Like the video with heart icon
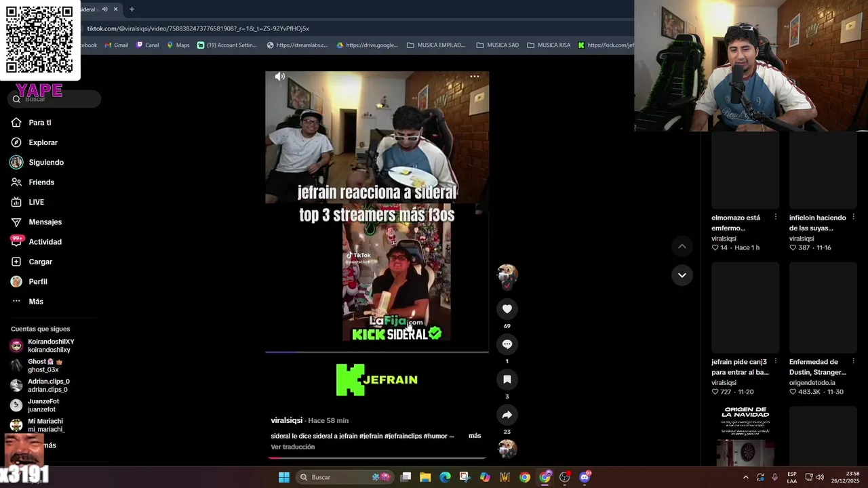The width and height of the screenshot is (868, 488). point(507,309)
